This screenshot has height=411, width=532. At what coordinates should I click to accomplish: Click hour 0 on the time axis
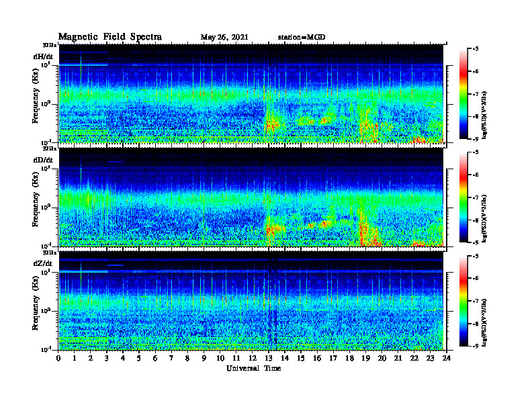click(58, 358)
